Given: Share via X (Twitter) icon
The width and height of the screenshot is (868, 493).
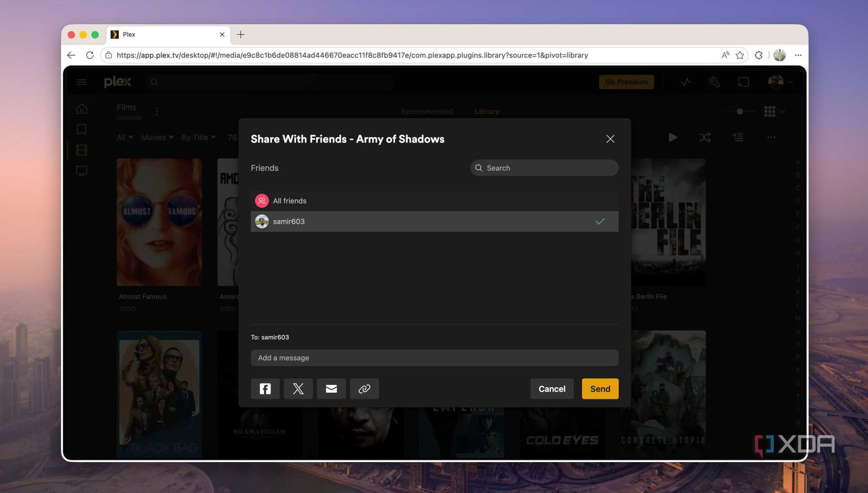Looking at the screenshot, I should coord(298,388).
